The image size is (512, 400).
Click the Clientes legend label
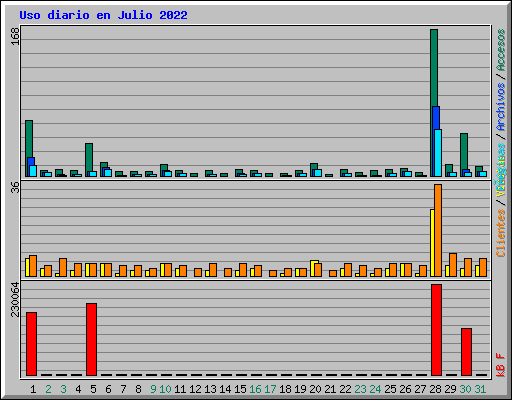501,233
